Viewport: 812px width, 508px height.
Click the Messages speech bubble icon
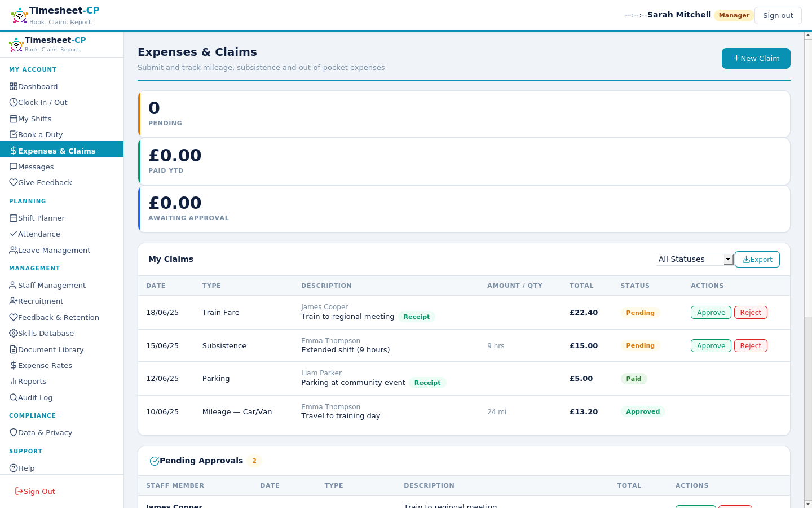14,167
